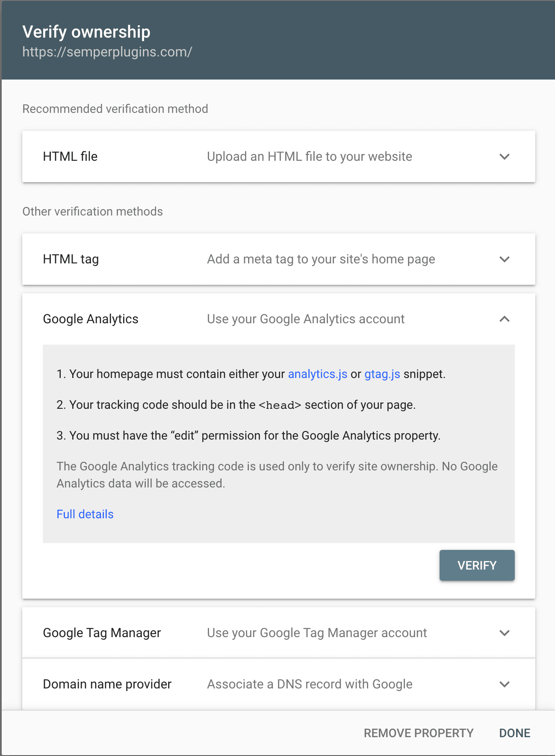Open the gtag.js link
Image resolution: width=555 pixels, height=756 pixels.
[382, 374]
